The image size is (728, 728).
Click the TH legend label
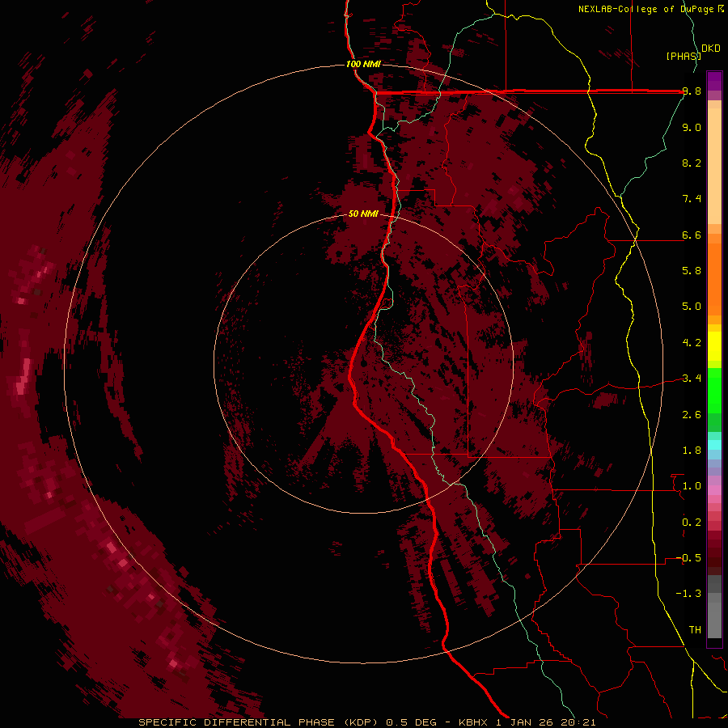point(695,629)
